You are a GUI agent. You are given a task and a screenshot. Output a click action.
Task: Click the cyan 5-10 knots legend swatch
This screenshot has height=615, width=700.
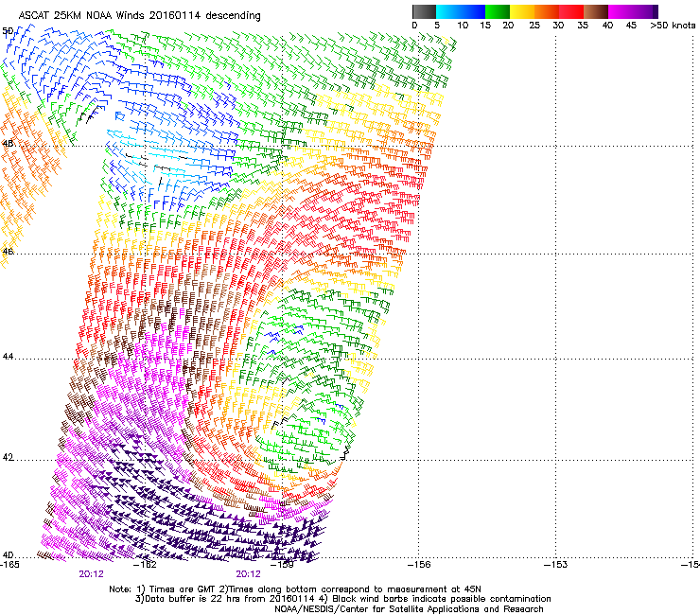tap(448, 11)
